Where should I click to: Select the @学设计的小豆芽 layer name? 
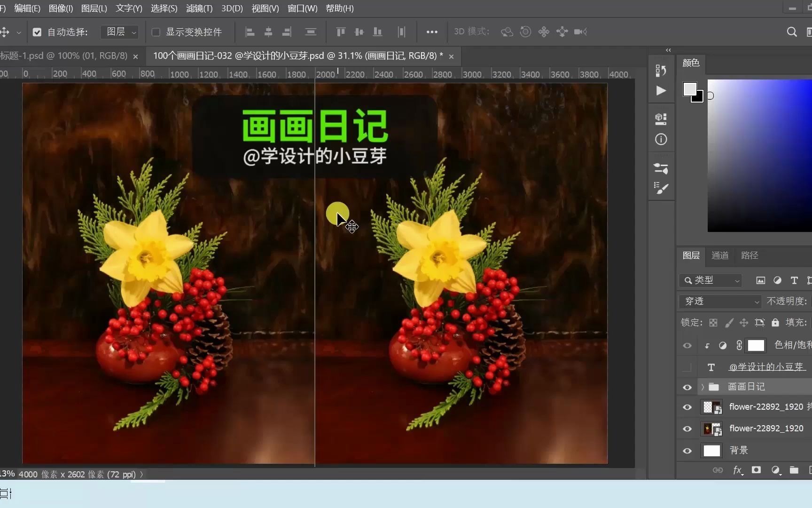[x=767, y=367]
